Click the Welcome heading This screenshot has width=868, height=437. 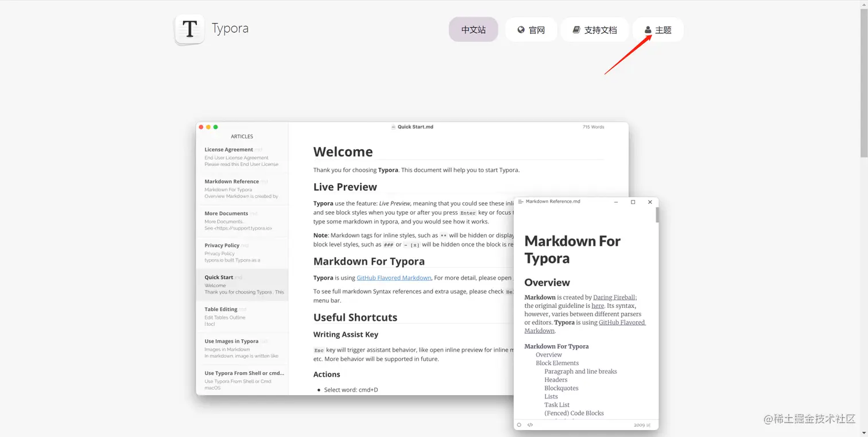click(x=343, y=152)
